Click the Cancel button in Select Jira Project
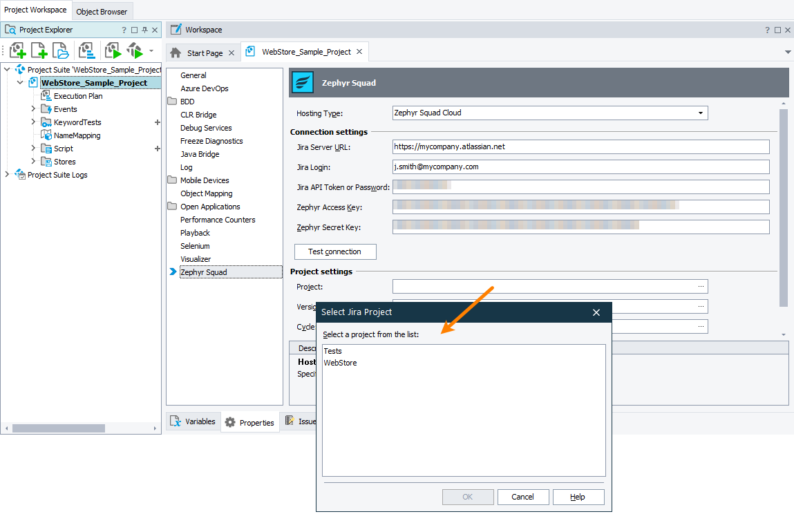Viewport: 794px width, 532px height. [x=523, y=497]
